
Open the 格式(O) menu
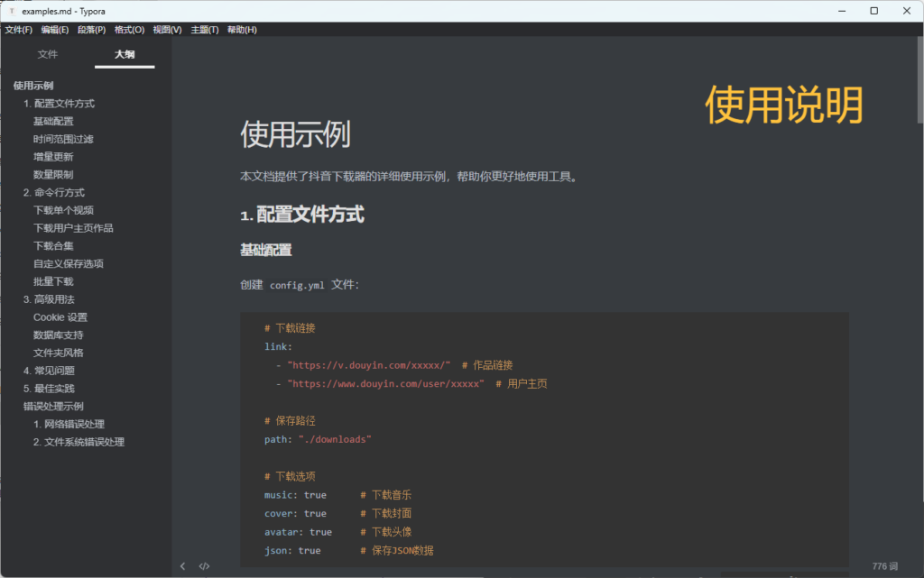(x=129, y=30)
